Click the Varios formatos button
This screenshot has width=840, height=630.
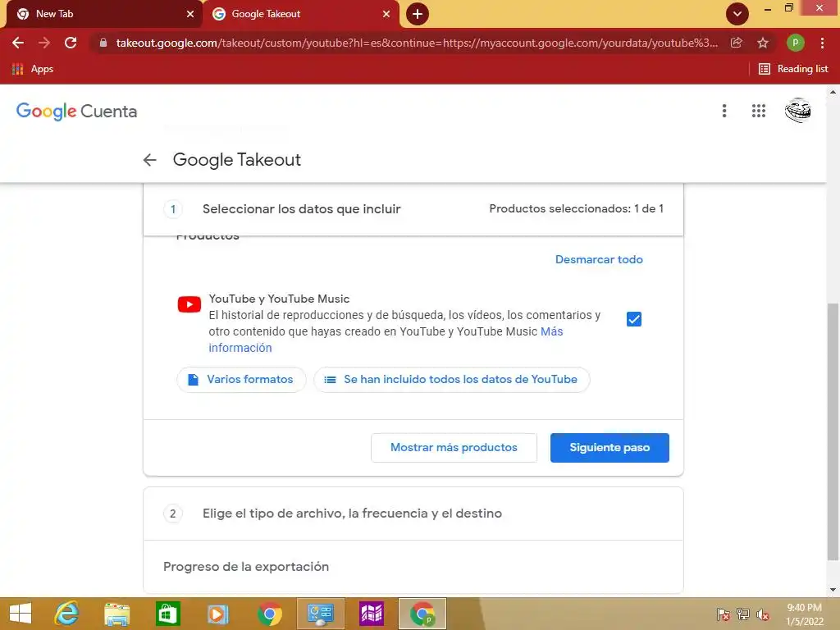pos(241,380)
